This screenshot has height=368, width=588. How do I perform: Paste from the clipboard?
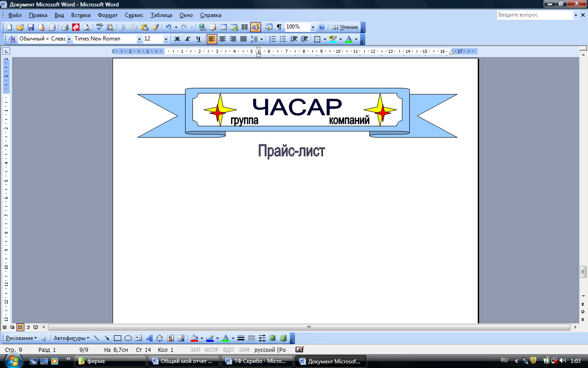(145, 27)
